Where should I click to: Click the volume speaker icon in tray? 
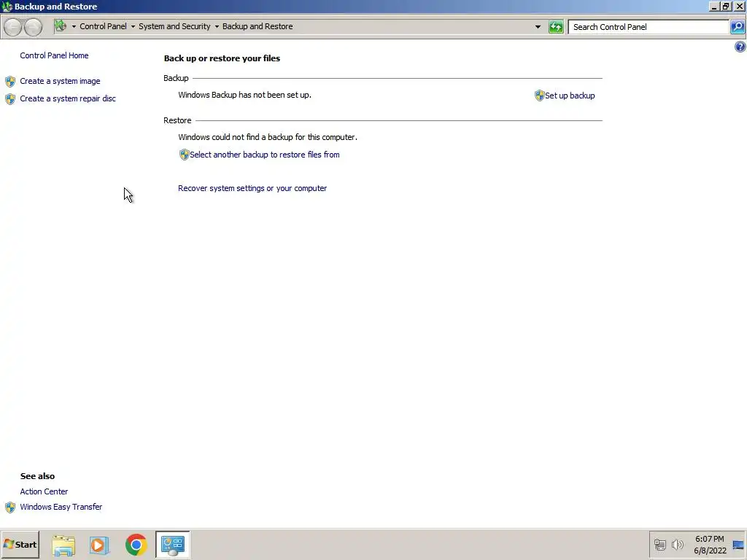677,544
